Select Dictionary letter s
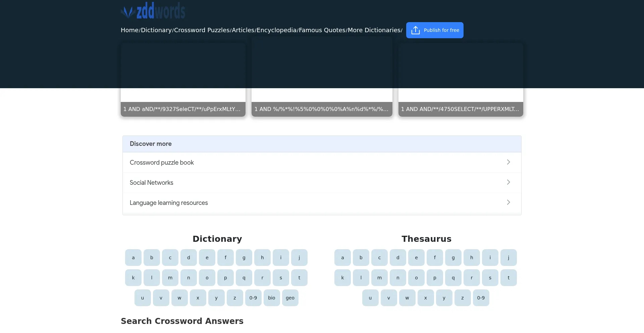Screen dimensions: 644x333 (x=281, y=278)
